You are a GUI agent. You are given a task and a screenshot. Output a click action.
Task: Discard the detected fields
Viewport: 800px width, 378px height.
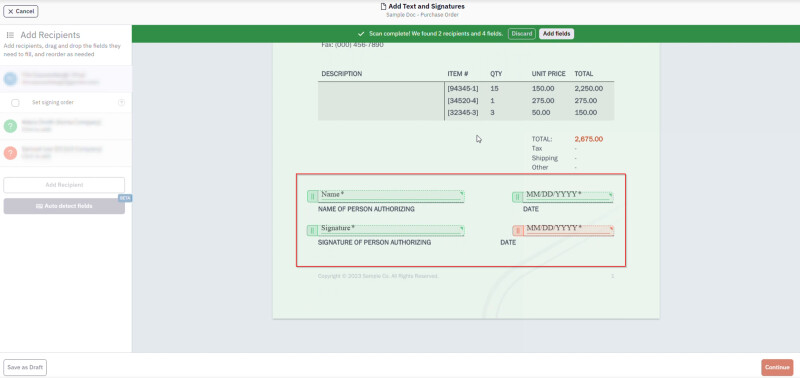(522, 34)
